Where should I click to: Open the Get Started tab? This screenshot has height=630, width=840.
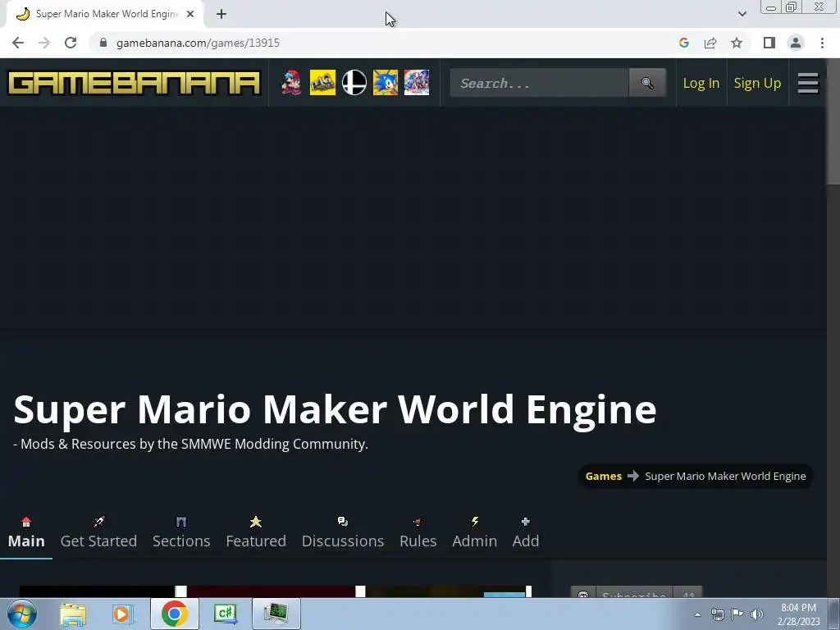(98, 533)
